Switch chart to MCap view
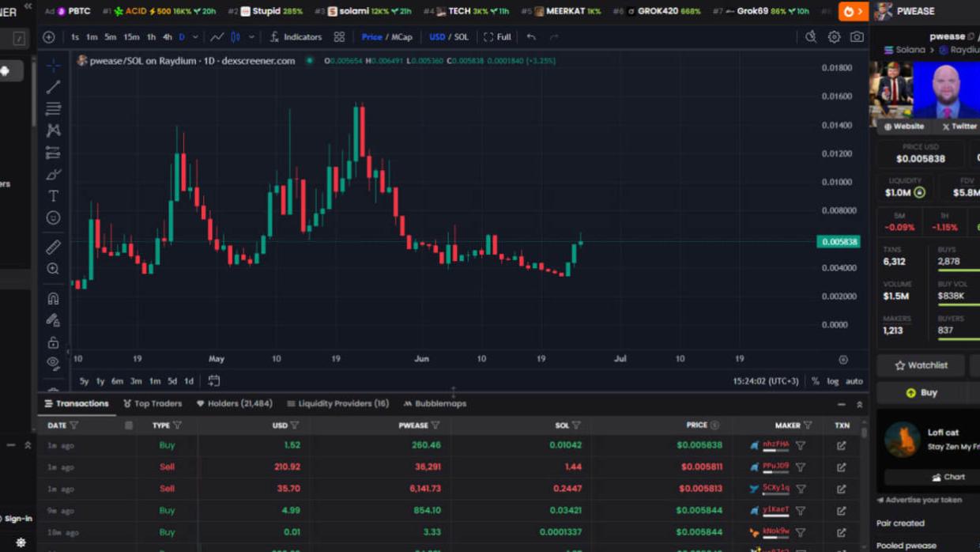Viewport: 980px width, 552px height. coord(402,37)
